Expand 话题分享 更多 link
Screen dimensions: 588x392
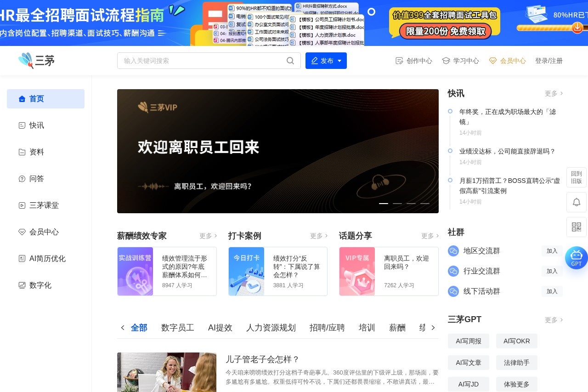(x=430, y=236)
